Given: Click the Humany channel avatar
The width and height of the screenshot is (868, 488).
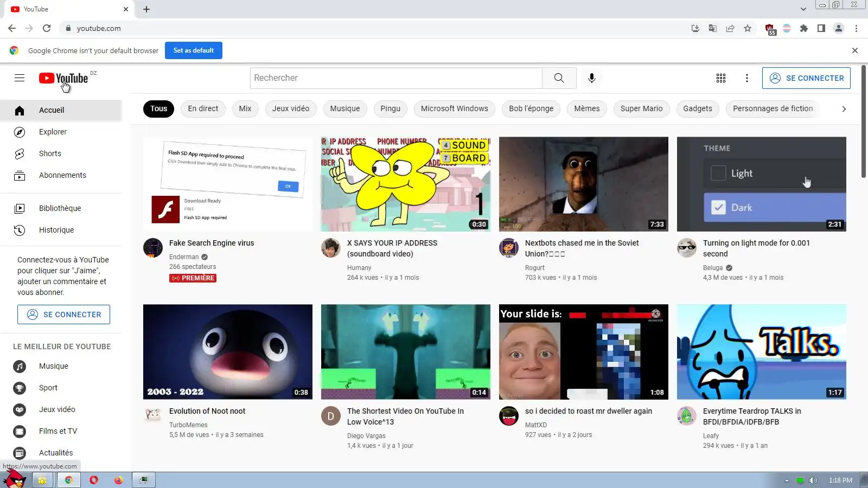Looking at the screenshot, I should pyautogui.click(x=331, y=248).
